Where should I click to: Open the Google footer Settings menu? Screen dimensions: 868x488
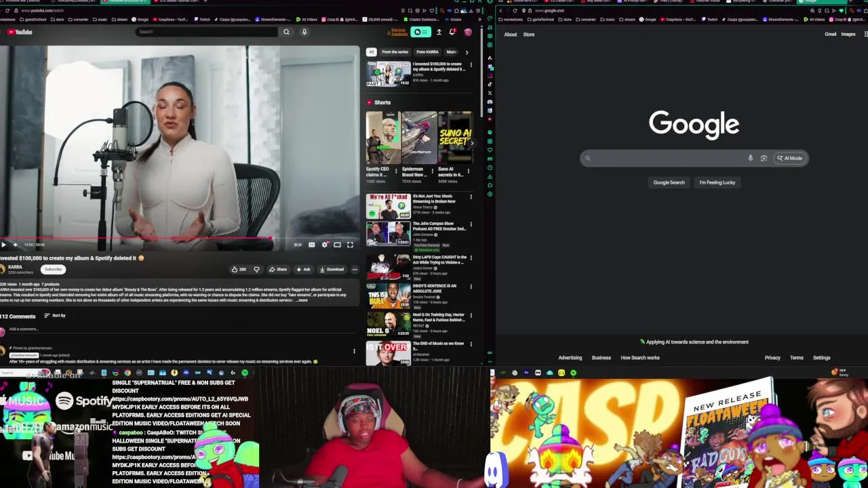coord(821,358)
